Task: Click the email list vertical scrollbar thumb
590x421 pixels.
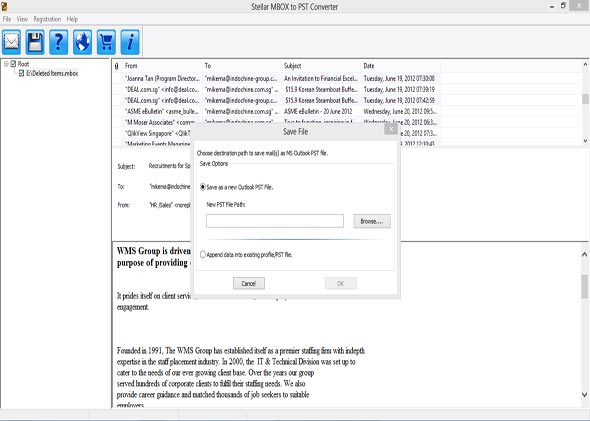Action: [585, 99]
